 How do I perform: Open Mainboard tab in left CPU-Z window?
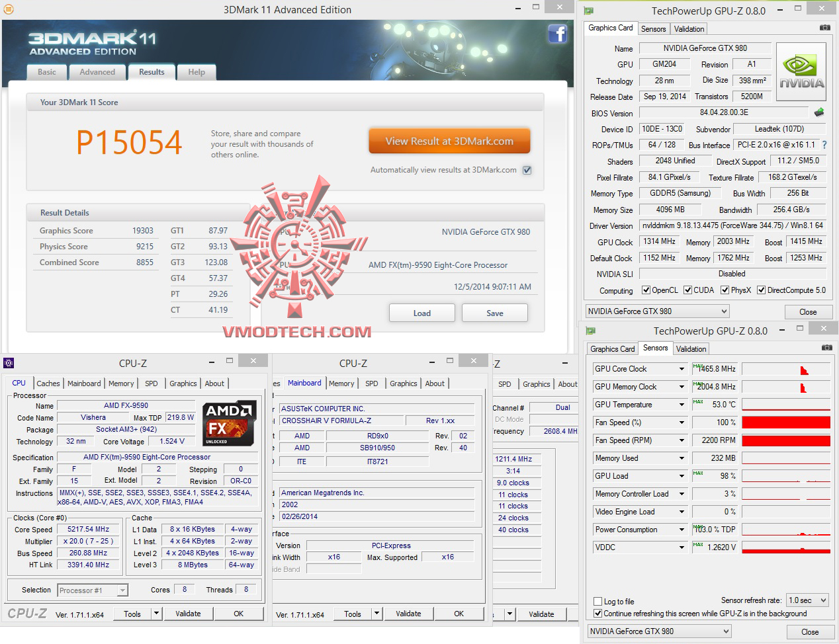click(84, 383)
